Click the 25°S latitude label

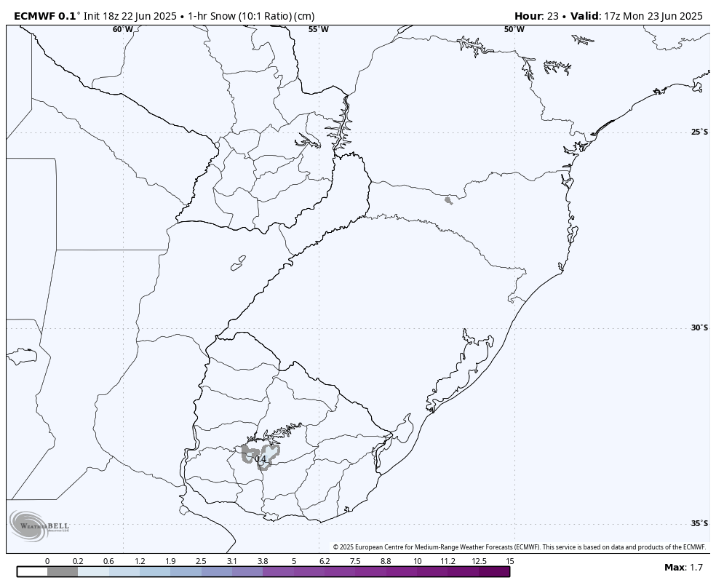[x=699, y=132]
